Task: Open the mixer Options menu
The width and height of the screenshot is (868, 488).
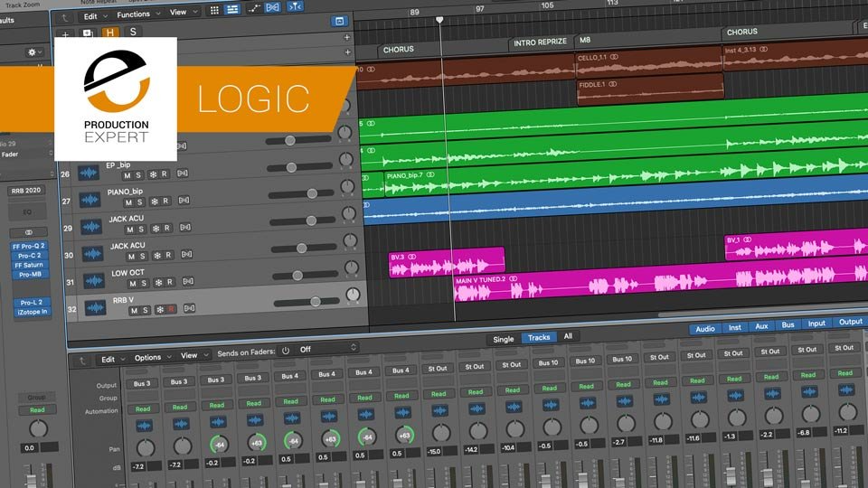Action: (x=153, y=358)
